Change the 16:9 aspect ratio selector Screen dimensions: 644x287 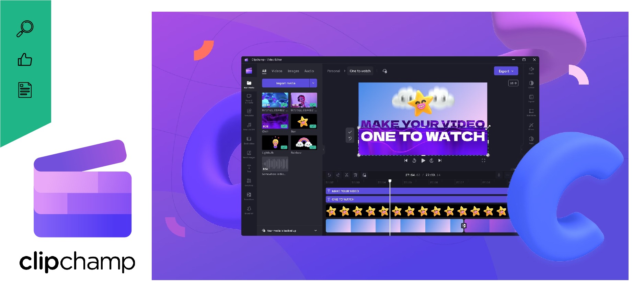click(513, 83)
